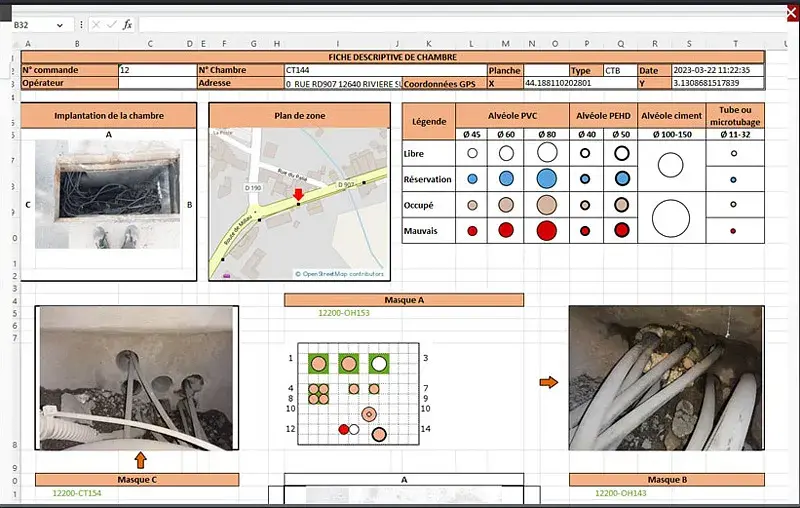Click the Plan de zone header
This screenshot has height=508, width=800.
299,115
